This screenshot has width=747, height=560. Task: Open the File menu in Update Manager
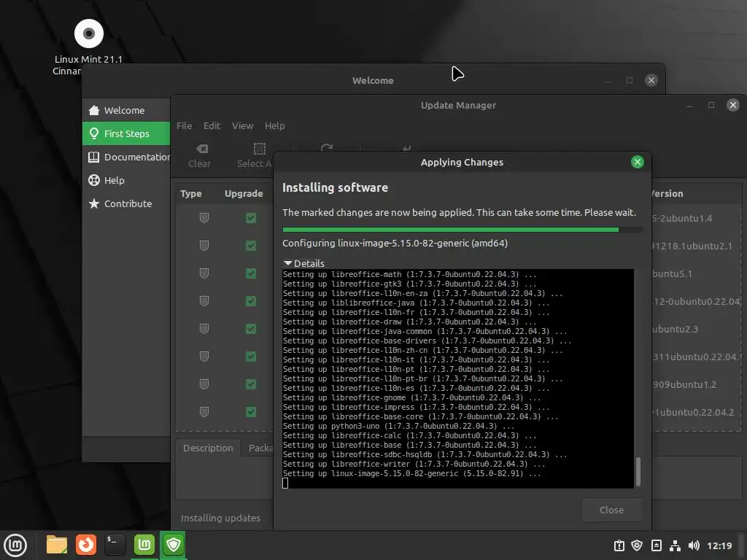click(x=184, y=125)
